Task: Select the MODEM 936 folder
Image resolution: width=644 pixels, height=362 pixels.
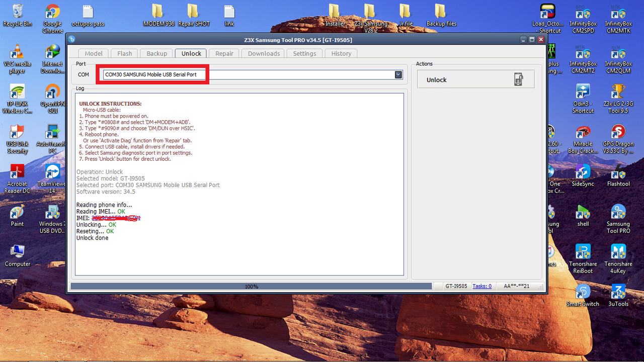Action: (x=158, y=15)
